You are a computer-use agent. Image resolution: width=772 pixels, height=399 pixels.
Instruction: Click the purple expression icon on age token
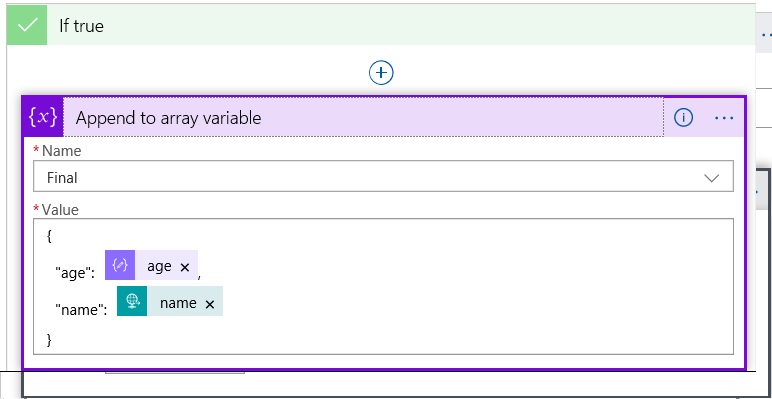pyautogui.click(x=120, y=265)
